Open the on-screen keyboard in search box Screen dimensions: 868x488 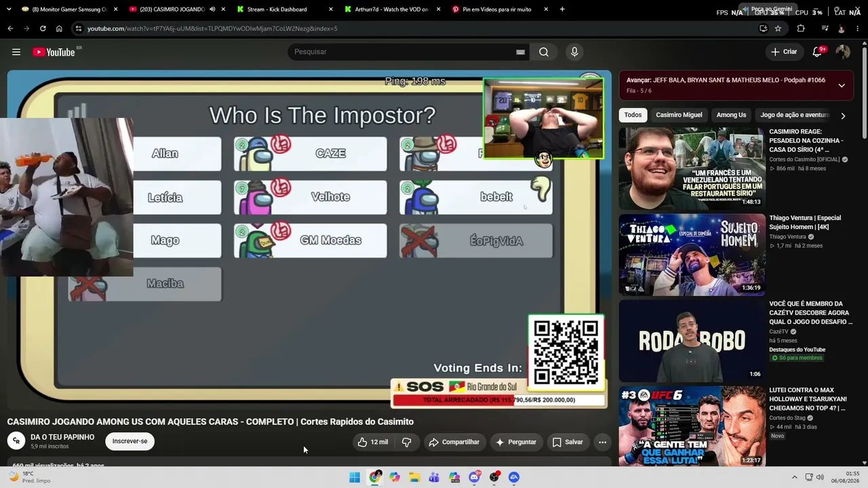coord(520,52)
